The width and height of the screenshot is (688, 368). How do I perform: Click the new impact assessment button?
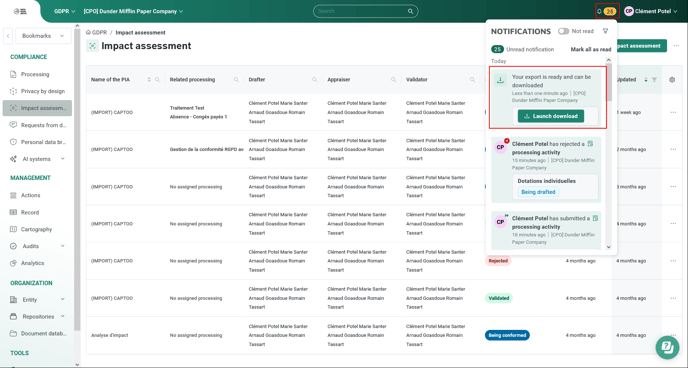point(641,46)
